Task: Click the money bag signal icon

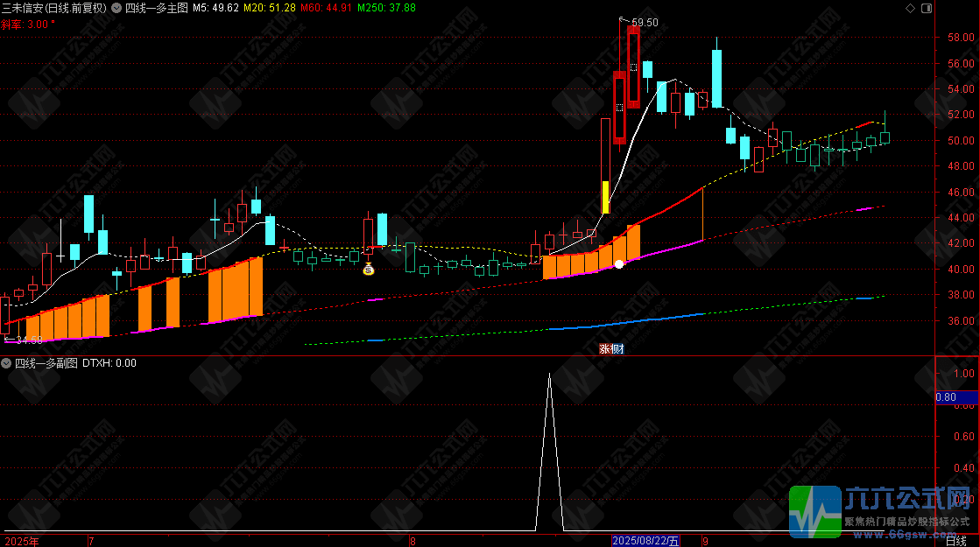Action: pyautogui.click(x=369, y=270)
